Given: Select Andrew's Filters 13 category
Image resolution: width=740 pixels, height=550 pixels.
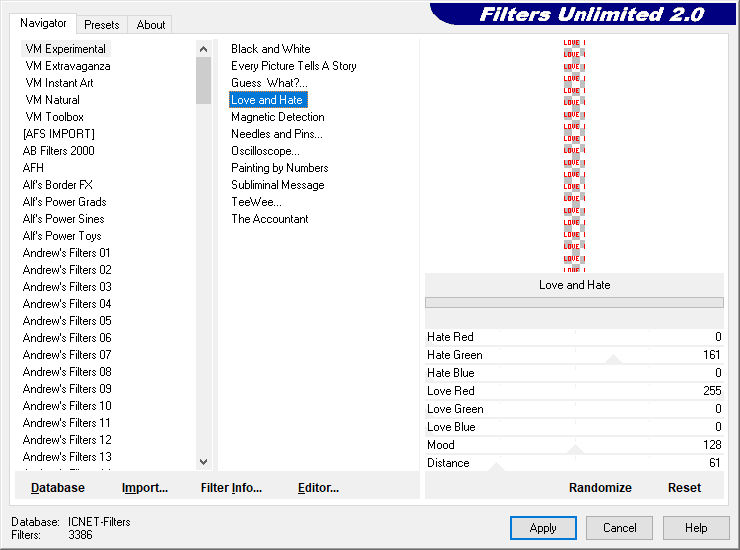Looking at the screenshot, I should (x=67, y=457).
